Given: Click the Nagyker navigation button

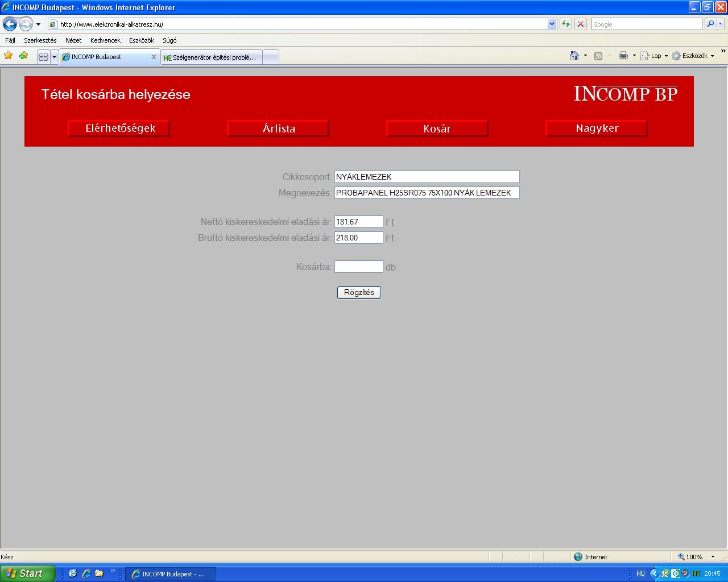Looking at the screenshot, I should point(597,128).
